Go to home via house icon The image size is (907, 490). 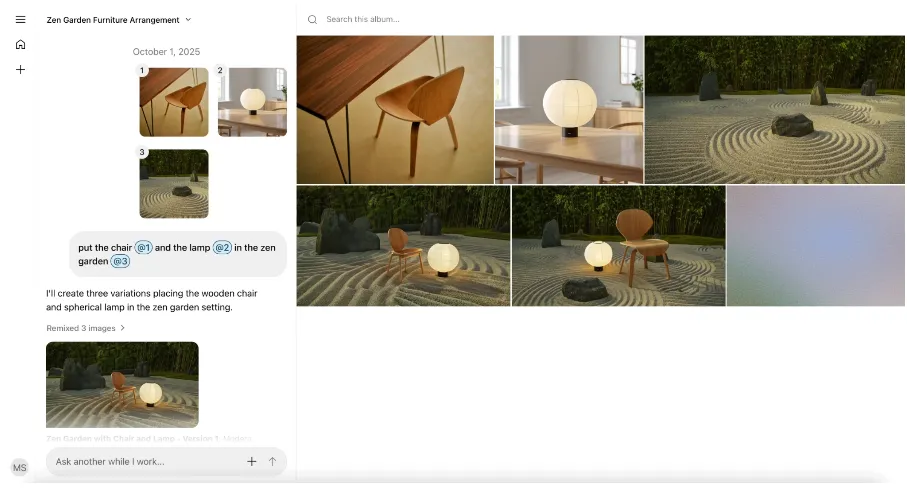pyautogui.click(x=20, y=44)
